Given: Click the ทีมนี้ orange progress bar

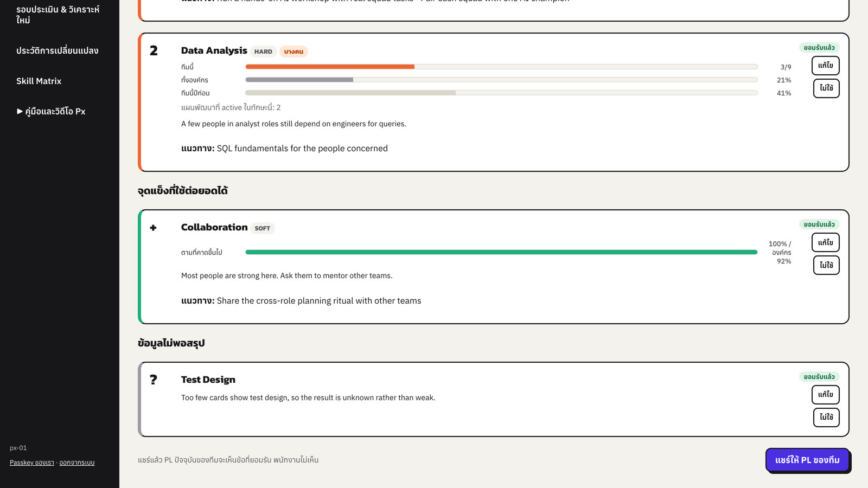Looking at the screenshot, I should tap(501, 67).
